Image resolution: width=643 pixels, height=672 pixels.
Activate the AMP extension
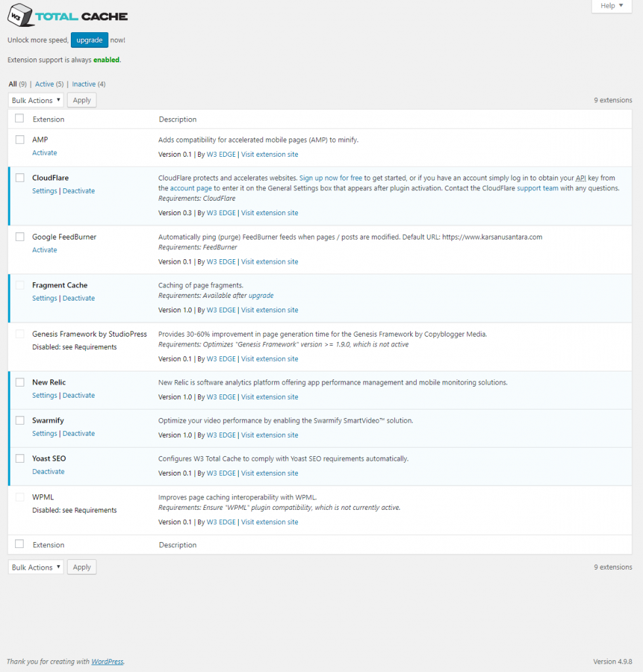[x=45, y=153]
